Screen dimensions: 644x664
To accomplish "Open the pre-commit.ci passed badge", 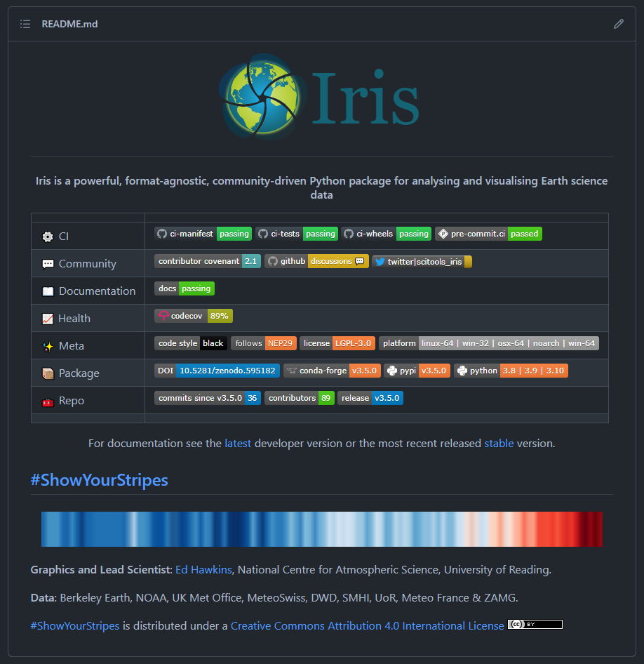I will pos(488,234).
